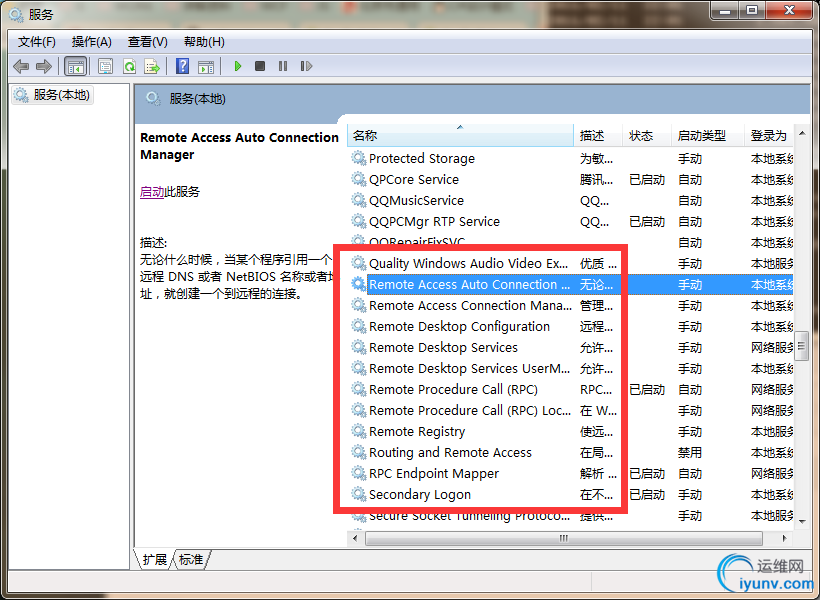Click gear icon beside RPC Endpoint Mapper
820x600 pixels.
tap(358, 473)
